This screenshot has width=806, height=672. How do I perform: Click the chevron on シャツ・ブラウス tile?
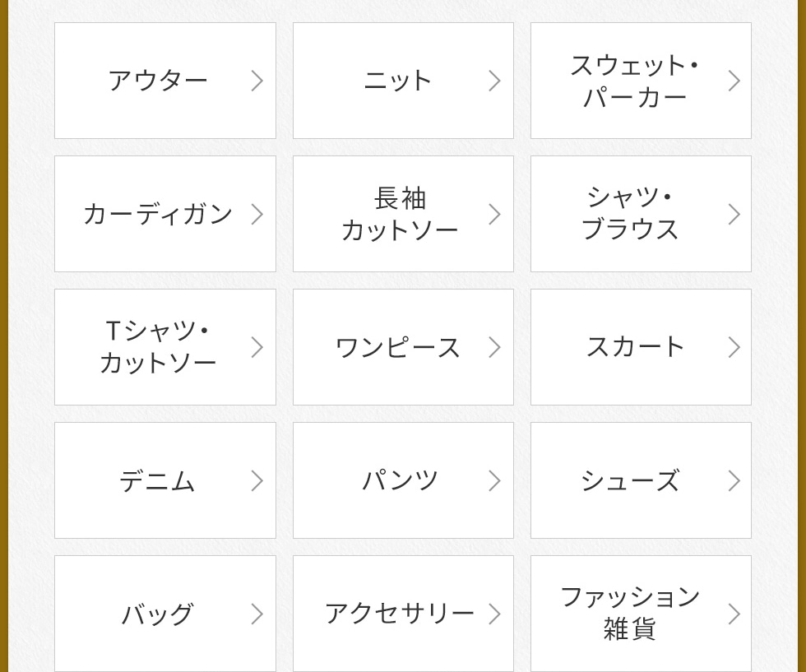click(734, 214)
